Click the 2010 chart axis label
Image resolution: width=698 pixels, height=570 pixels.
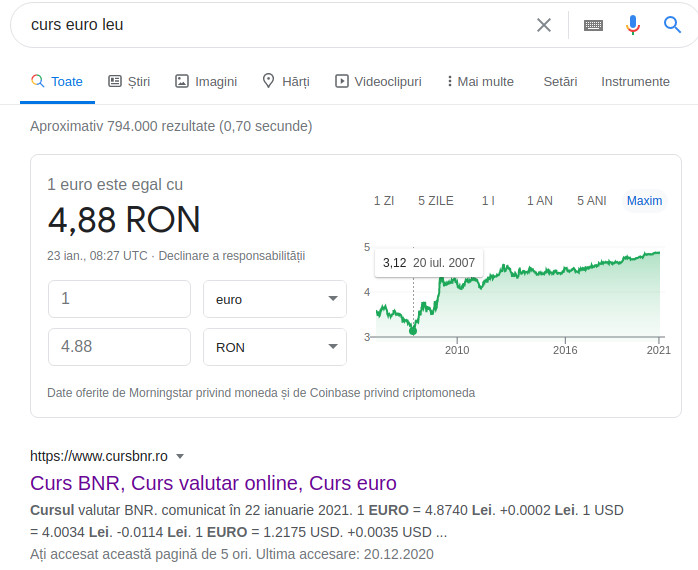457,350
